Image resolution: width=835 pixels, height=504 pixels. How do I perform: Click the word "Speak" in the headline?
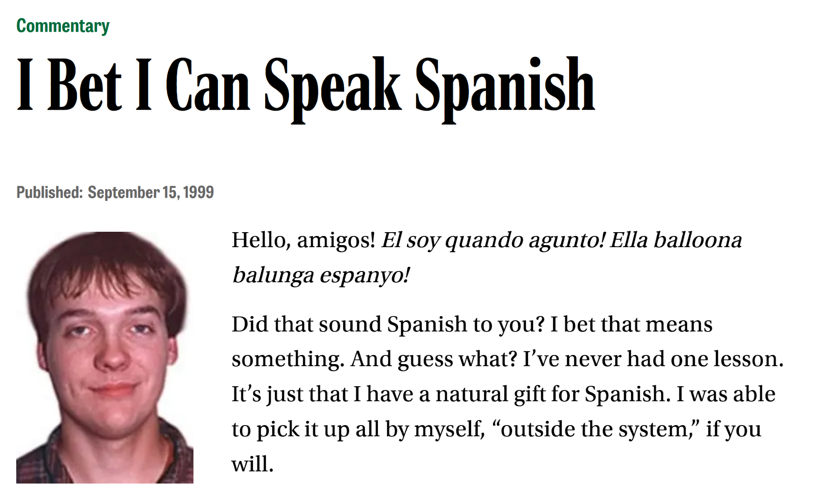[332, 86]
